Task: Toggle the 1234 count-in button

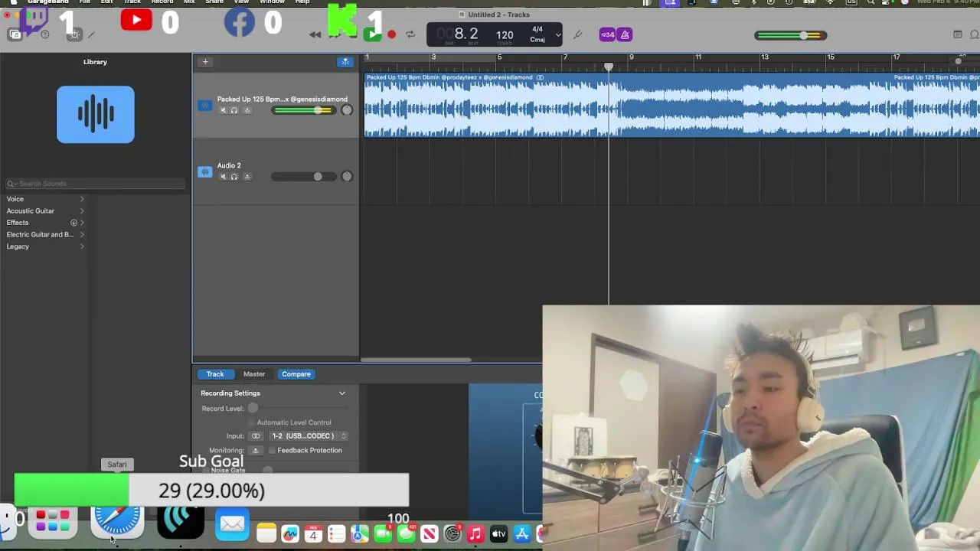Action: [607, 34]
